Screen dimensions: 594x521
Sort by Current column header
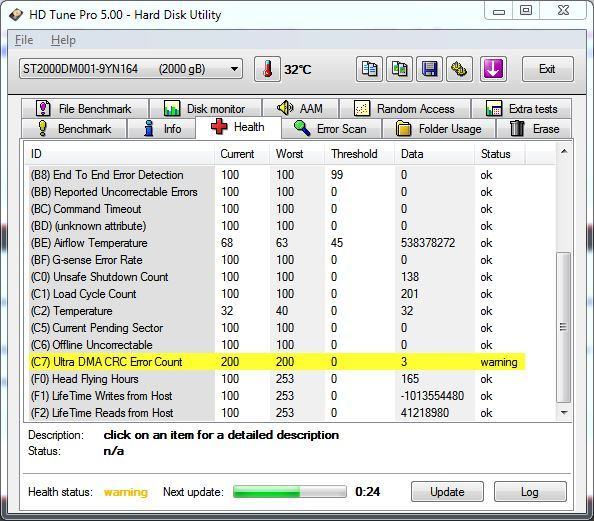tap(242, 154)
